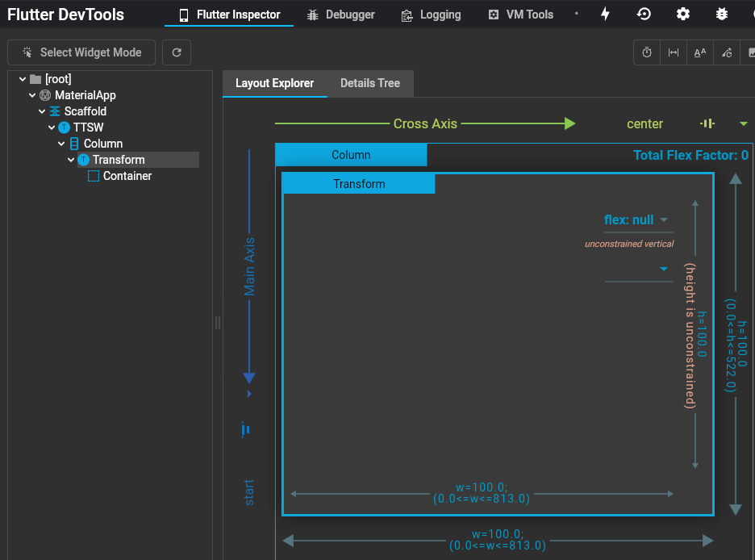Click the Total Flex Factor: 0 text
Screen dimensions: 755x560
click(690, 155)
